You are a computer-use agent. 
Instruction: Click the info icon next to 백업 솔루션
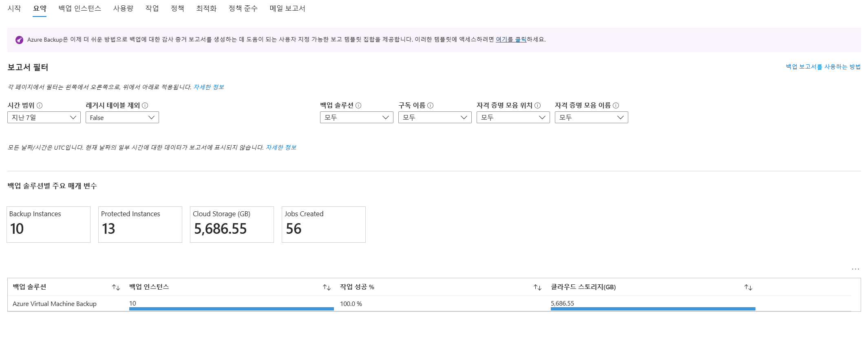pyautogui.click(x=358, y=105)
